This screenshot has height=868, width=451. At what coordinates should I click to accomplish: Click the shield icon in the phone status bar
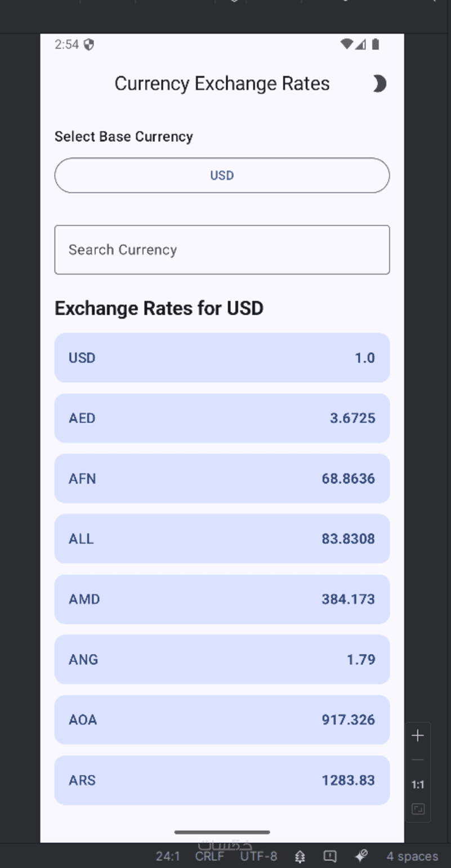88,44
